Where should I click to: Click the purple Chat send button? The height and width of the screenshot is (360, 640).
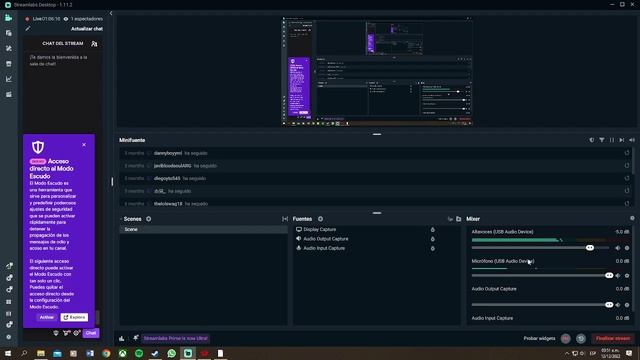(x=91, y=333)
